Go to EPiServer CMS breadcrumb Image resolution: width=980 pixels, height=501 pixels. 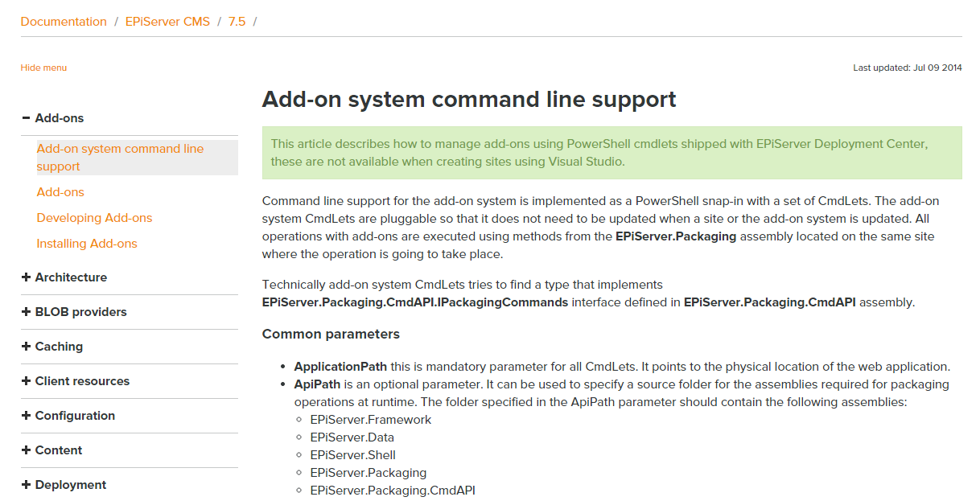(x=167, y=22)
